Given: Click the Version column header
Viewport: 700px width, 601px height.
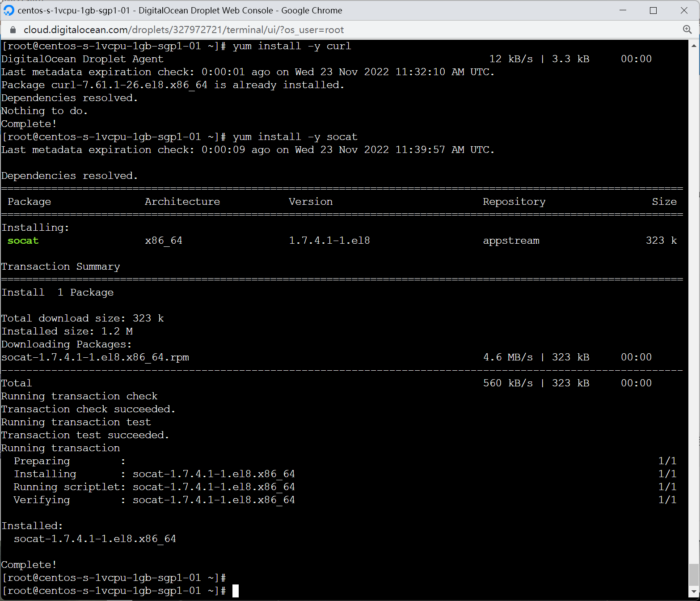Looking at the screenshot, I should [x=311, y=202].
